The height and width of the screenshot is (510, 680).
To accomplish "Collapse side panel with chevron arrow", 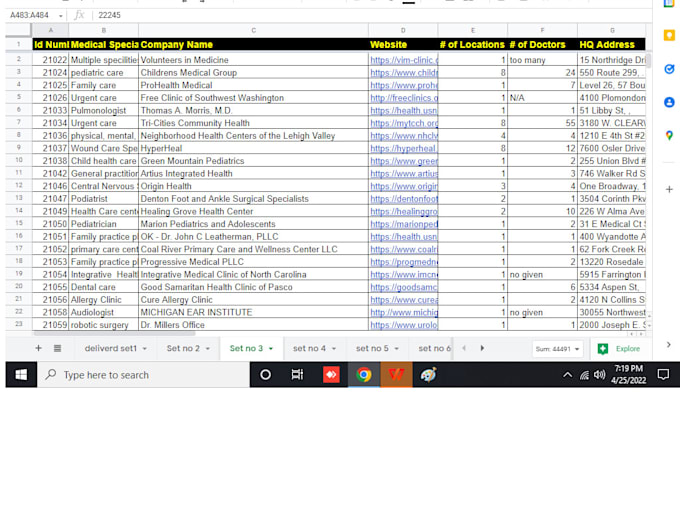I will point(668,344).
